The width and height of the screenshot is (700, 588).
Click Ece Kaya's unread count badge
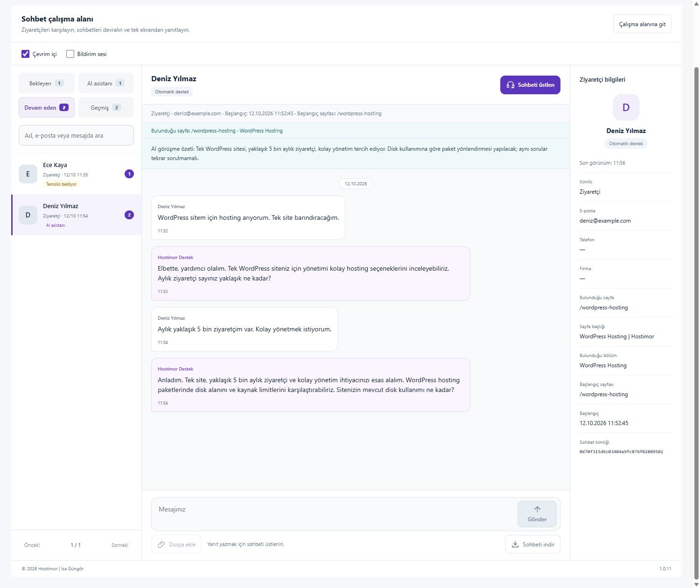click(129, 174)
